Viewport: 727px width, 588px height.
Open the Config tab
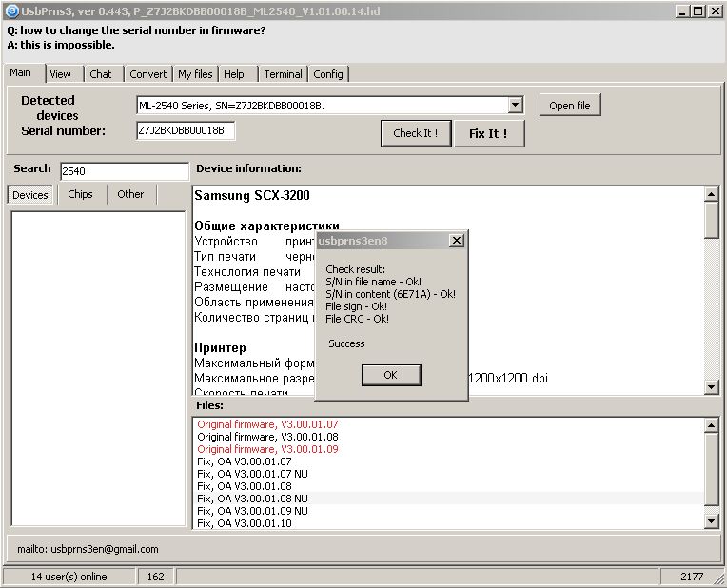pyautogui.click(x=328, y=74)
